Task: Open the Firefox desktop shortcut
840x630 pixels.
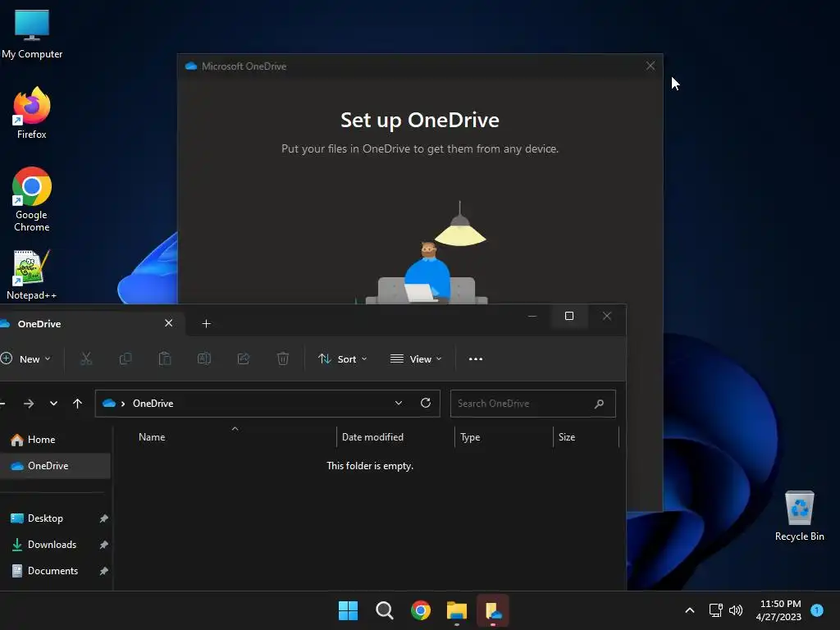Action: (x=32, y=113)
